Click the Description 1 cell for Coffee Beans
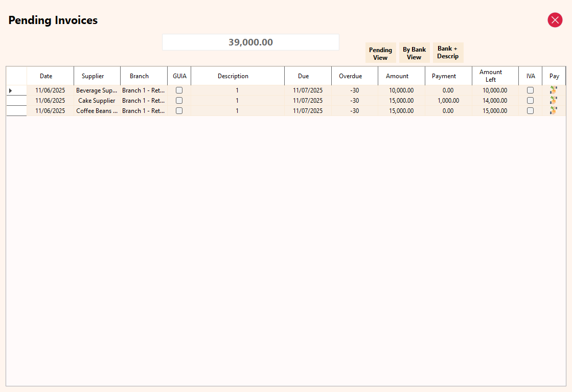This screenshot has height=392, width=572. point(237,111)
